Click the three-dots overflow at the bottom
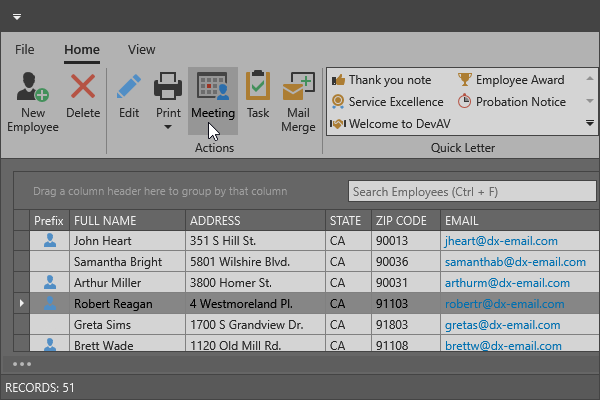This screenshot has height=400, width=600. tap(22, 364)
